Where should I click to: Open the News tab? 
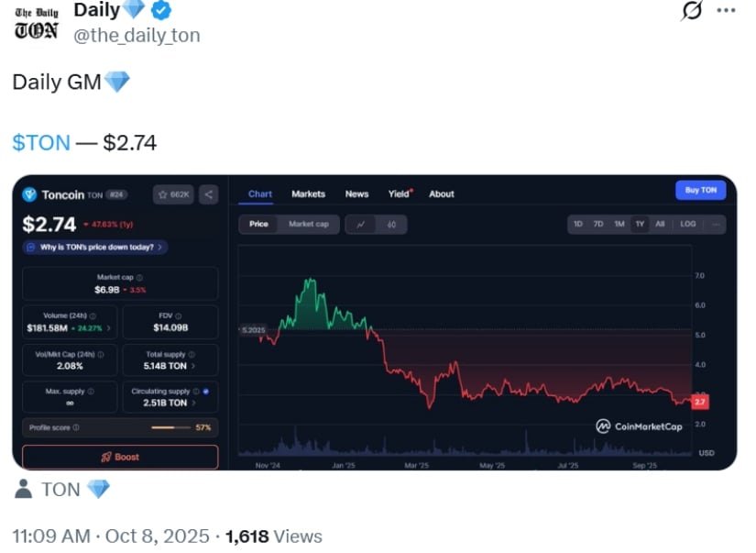point(356,194)
